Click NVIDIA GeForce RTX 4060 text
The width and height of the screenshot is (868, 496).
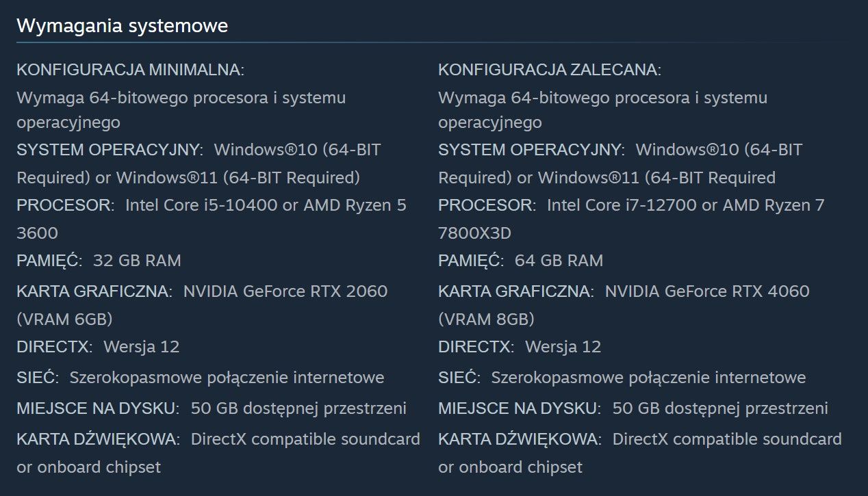coord(707,291)
